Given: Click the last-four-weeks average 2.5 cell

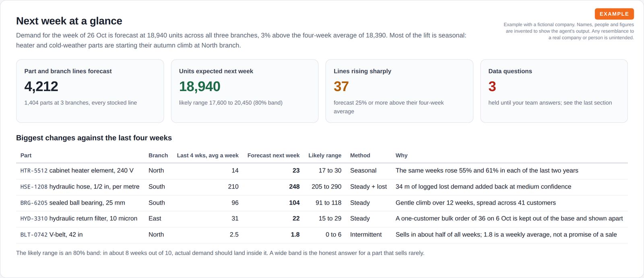Looking at the screenshot, I should (x=234, y=235).
